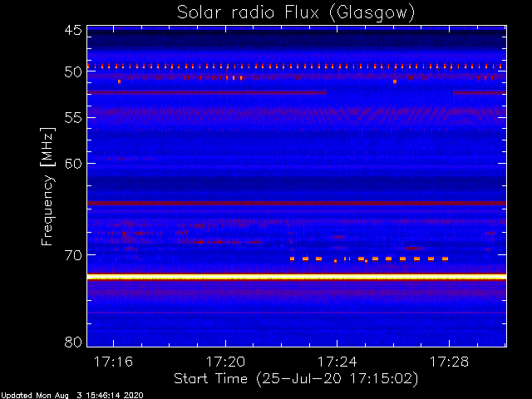Viewport: 532px width, 399px height.
Task: Click the 17:20 time tick label
Action: [225, 362]
